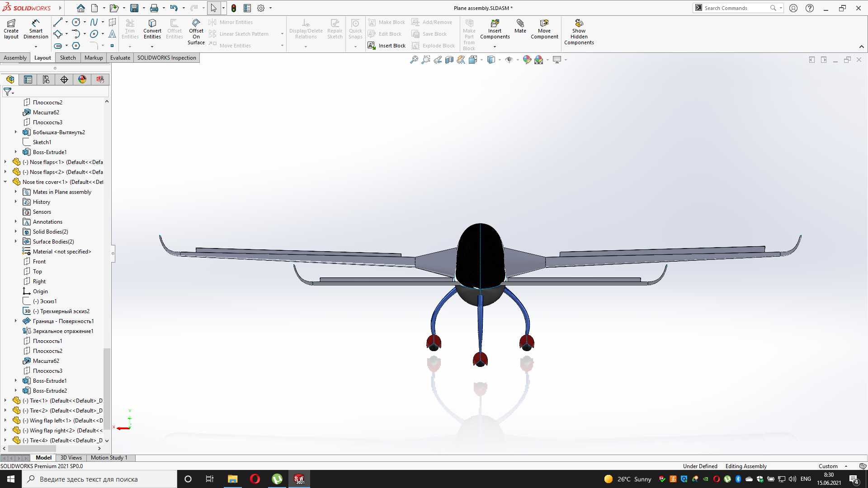Click the Insert Block command

coord(387,46)
